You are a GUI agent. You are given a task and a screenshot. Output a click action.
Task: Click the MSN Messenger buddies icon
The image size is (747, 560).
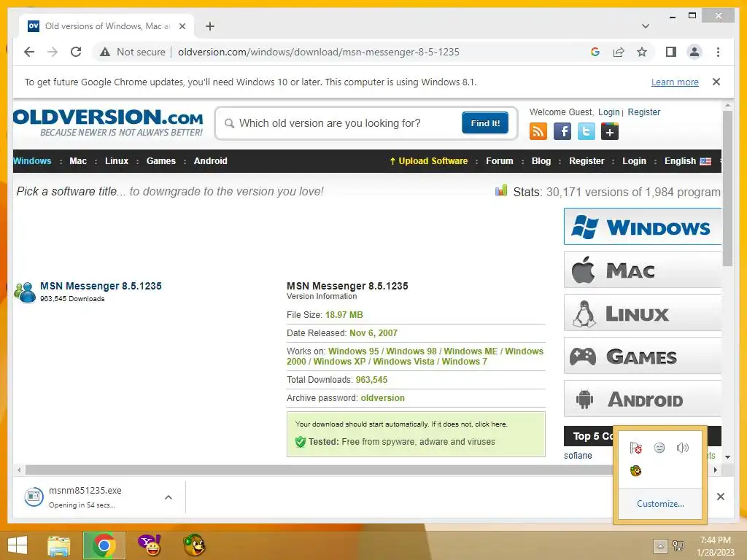(25, 292)
